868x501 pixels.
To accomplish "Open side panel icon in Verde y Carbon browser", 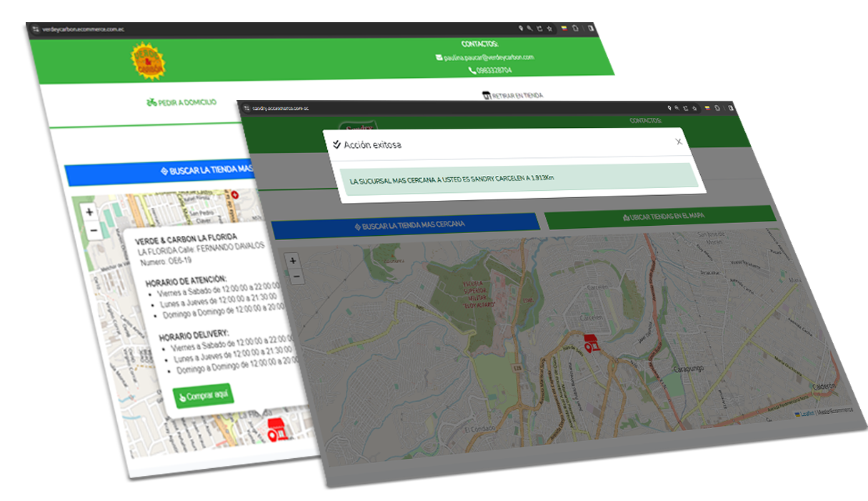I will pyautogui.click(x=591, y=29).
